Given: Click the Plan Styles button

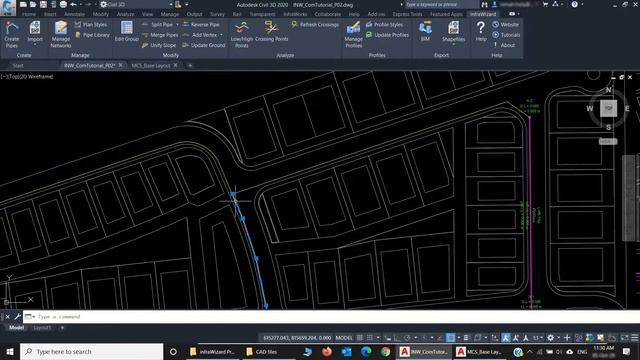Looking at the screenshot, I should click(91, 24).
